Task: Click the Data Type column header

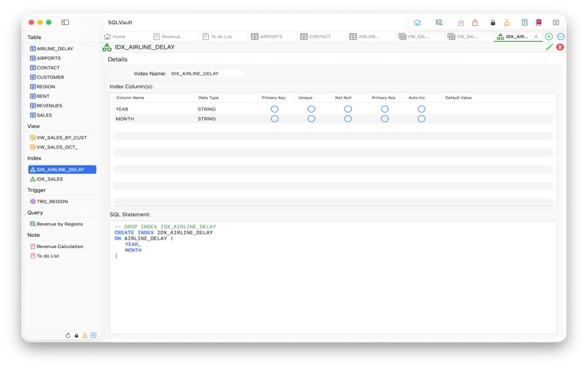Action: pyautogui.click(x=208, y=98)
